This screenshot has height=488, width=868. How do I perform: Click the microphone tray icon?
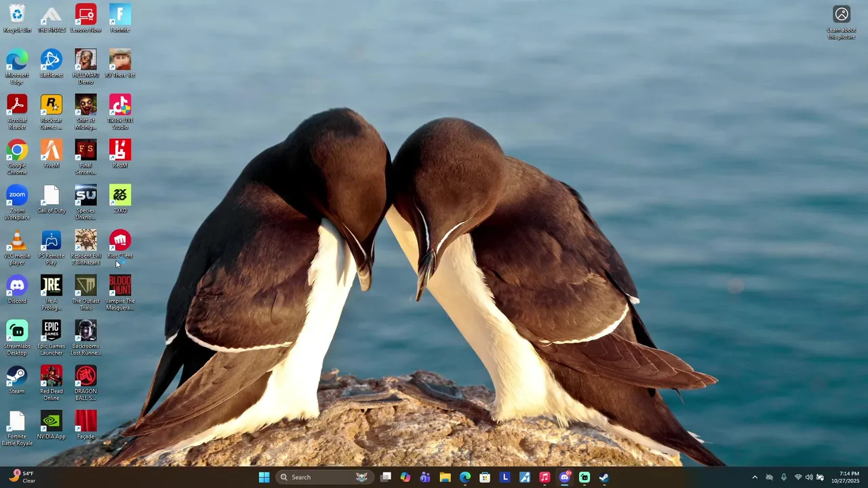(x=784, y=477)
